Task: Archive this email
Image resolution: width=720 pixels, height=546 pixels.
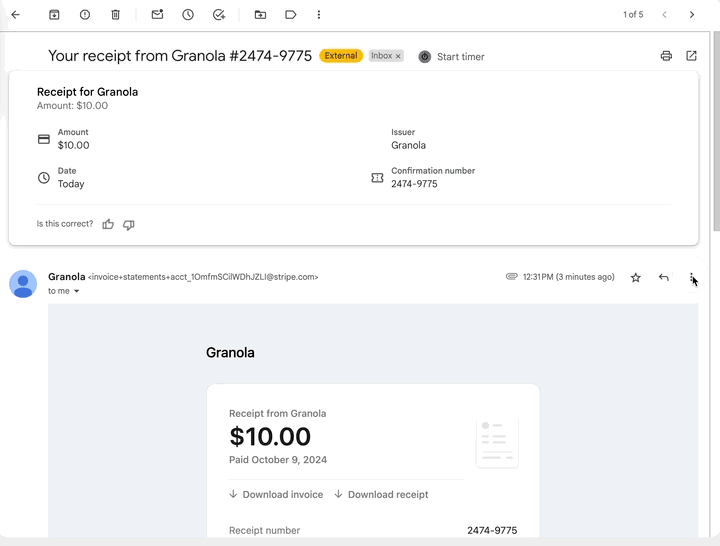Action: [54, 15]
